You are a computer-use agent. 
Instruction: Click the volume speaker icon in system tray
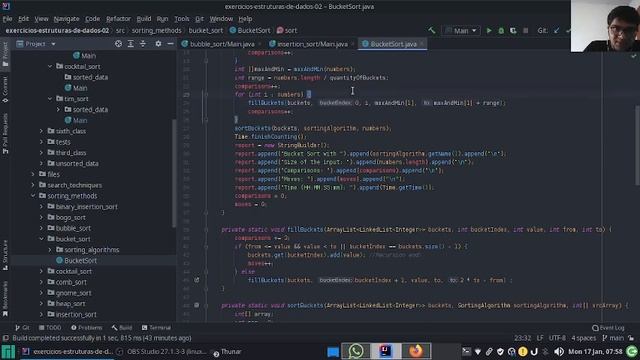click(x=559, y=351)
